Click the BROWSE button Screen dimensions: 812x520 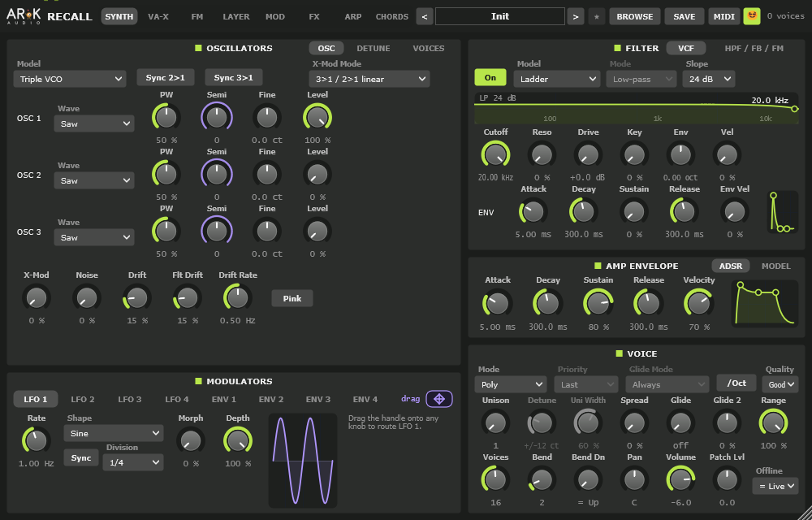coord(635,16)
